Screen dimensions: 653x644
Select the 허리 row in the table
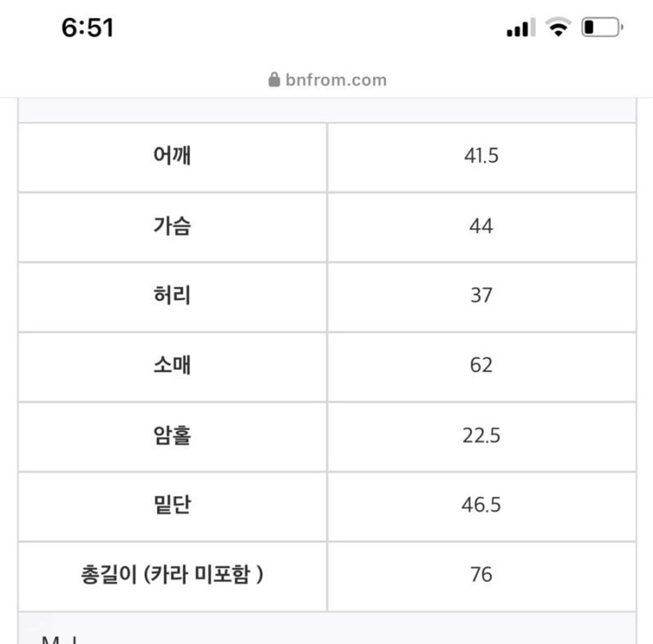(x=172, y=295)
